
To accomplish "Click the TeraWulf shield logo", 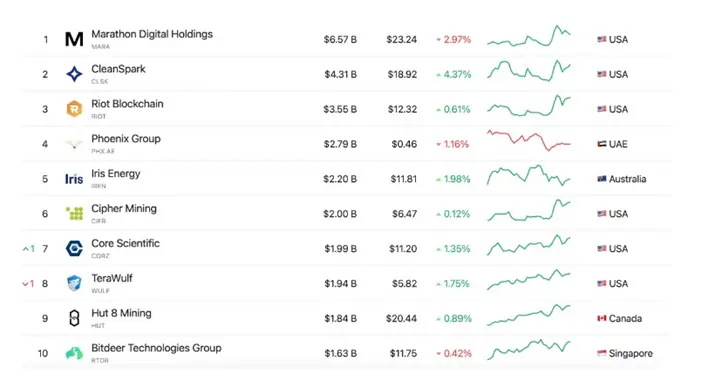I will [x=74, y=283].
